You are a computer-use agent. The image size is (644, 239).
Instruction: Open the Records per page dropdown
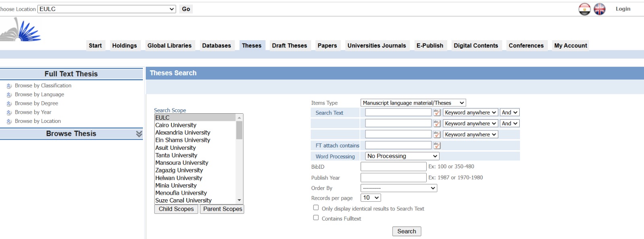click(x=370, y=198)
